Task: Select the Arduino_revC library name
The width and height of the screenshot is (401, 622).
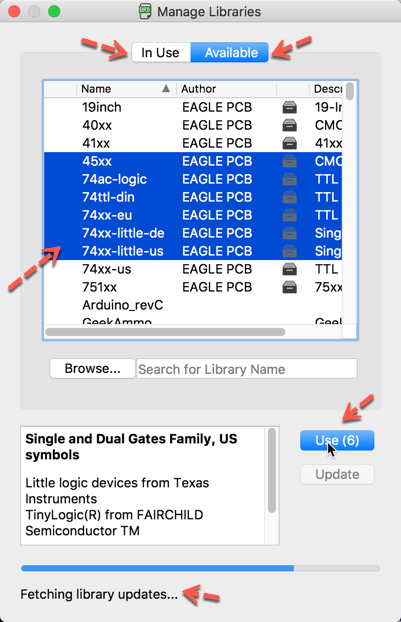Action: click(123, 305)
